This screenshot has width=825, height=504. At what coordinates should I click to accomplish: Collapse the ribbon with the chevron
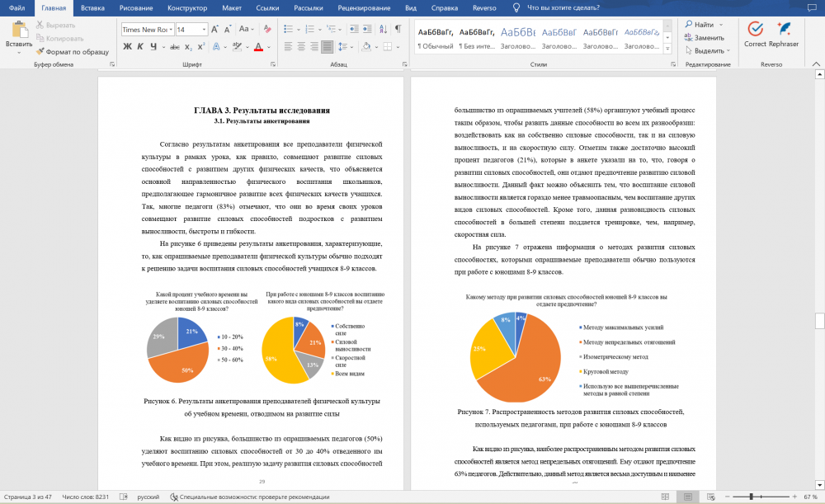click(816, 64)
